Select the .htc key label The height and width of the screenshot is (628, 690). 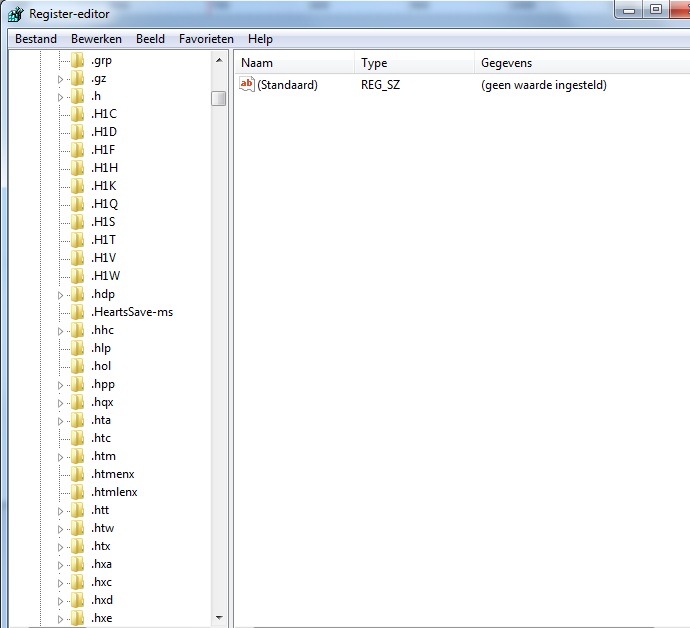point(101,438)
